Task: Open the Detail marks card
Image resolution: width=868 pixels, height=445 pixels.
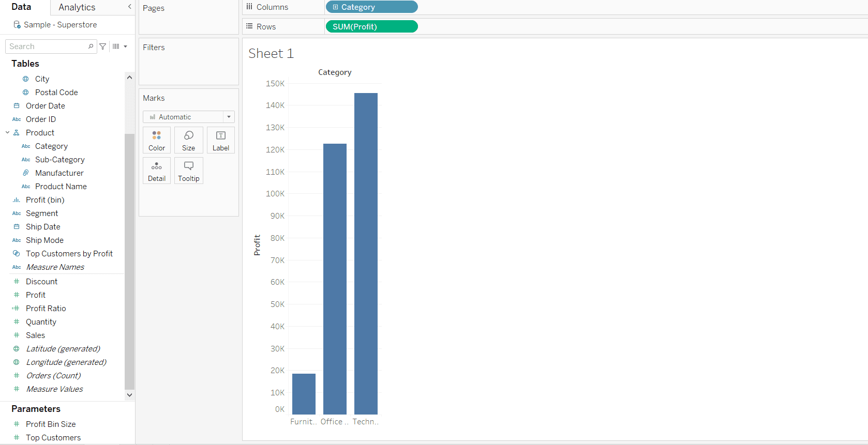Action: (x=157, y=171)
